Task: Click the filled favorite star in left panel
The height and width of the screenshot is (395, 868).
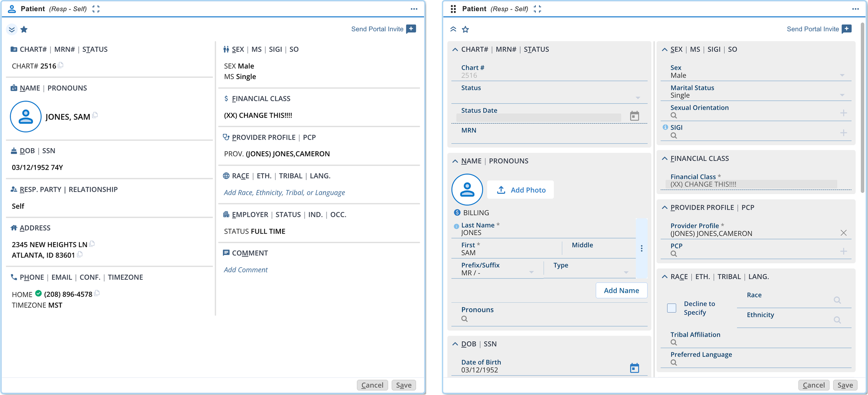Action: (24, 30)
